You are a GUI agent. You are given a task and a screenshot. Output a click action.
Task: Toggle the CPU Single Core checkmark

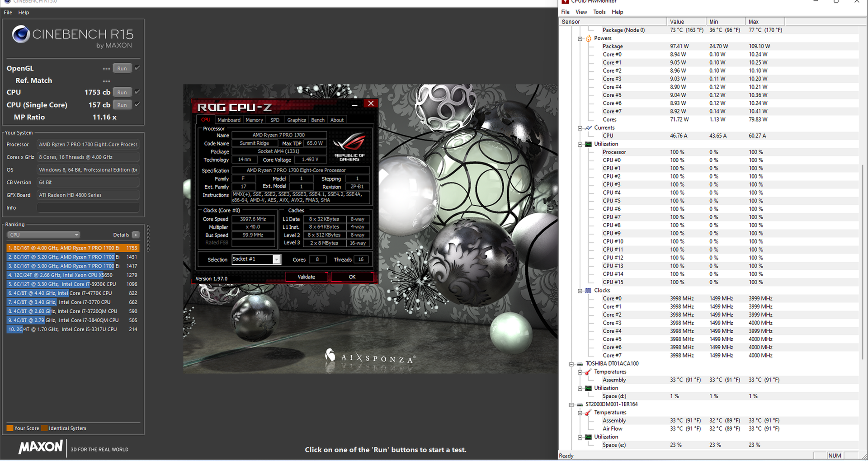pyautogui.click(x=137, y=104)
